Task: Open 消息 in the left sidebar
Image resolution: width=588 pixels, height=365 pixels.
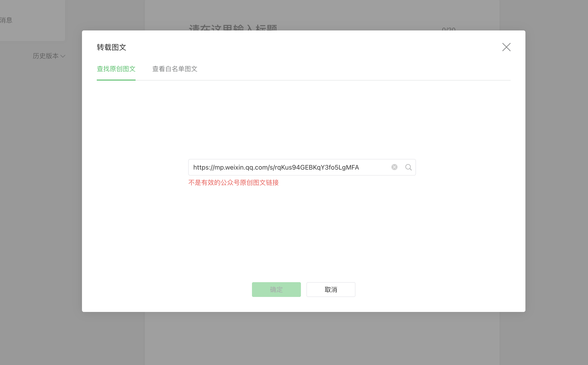Action: pyautogui.click(x=6, y=20)
